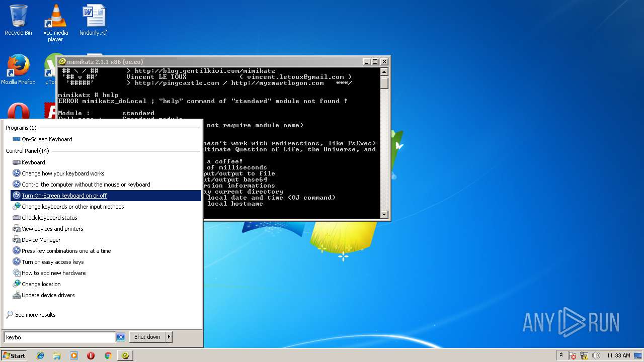Click See more results link

[x=35, y=315]
